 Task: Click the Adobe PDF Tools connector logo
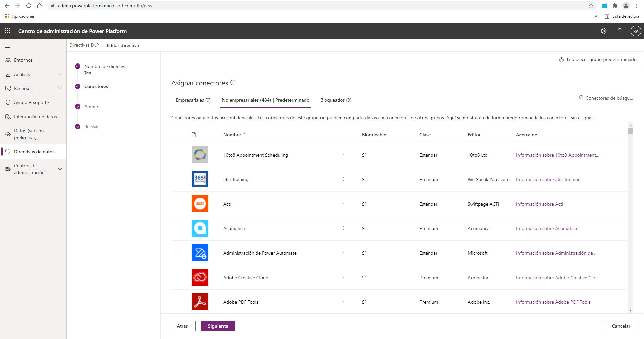click(200, 302)
